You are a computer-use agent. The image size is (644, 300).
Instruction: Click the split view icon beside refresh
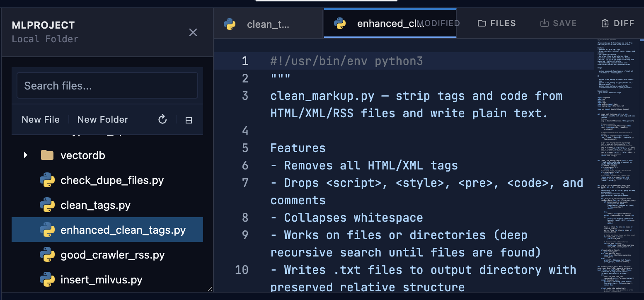click(x=189, y=120)
